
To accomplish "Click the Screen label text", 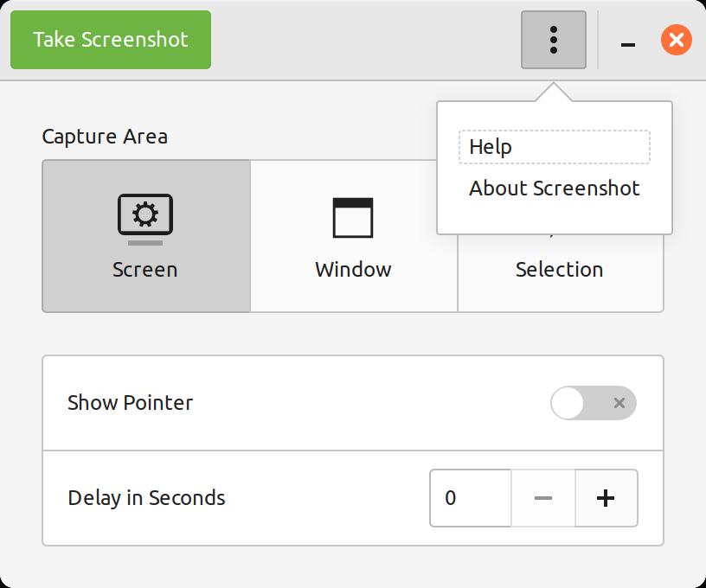I will (145, 270).
